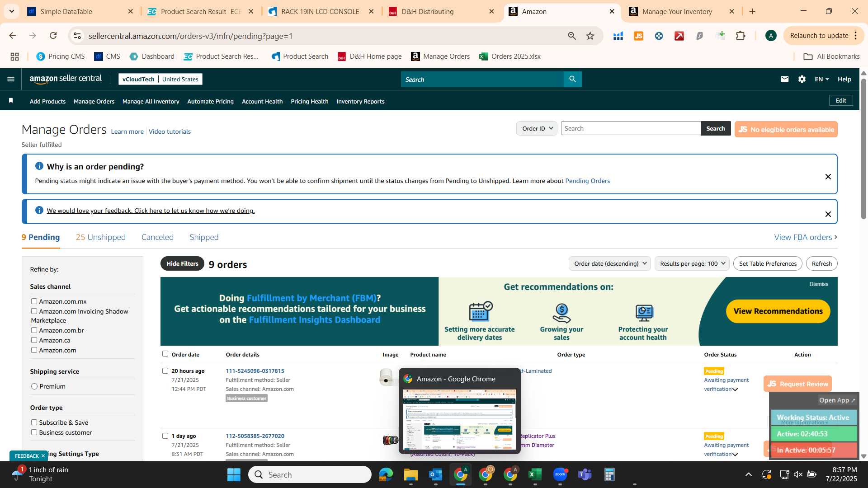Open Set Table Preferences
The image size is (868, 488).
tap(768, 263)
